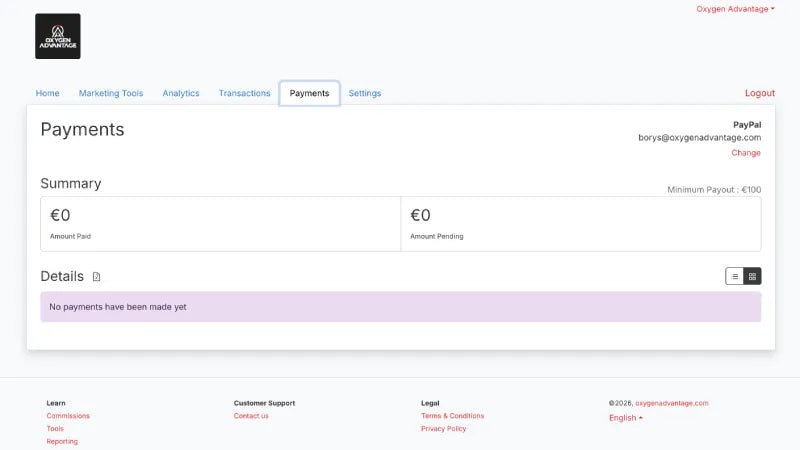
Task: Open the Oxygen Advantage account dropdown
Action: (735, 9)
